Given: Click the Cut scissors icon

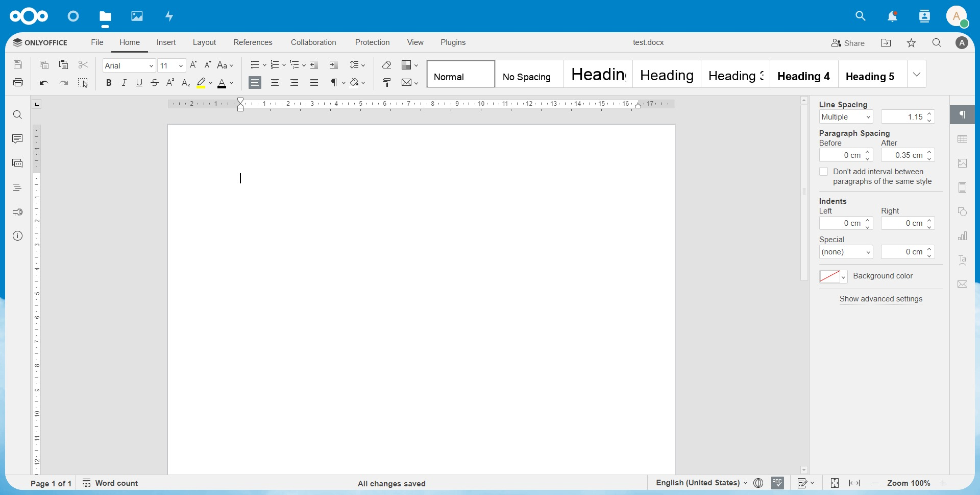Looking at the screenshot, I should 83,65.
